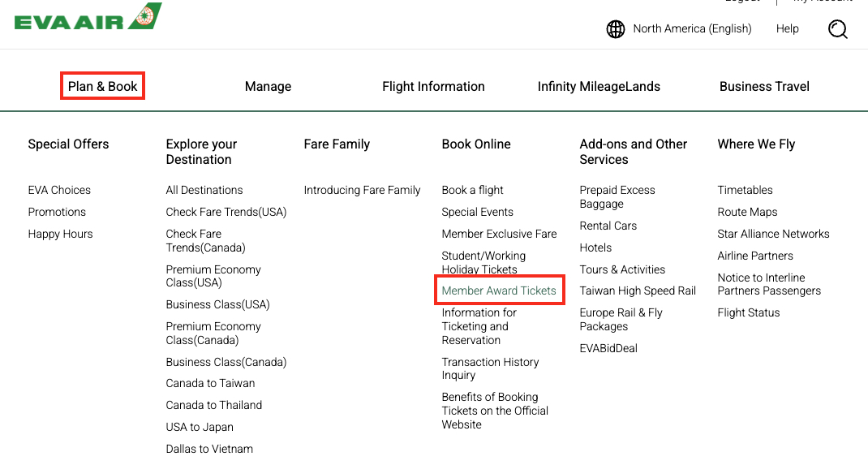Open Dallas to Vietnam page
Image resolution: width=868 pixels, height=465 pixels.
click(209, 449)
